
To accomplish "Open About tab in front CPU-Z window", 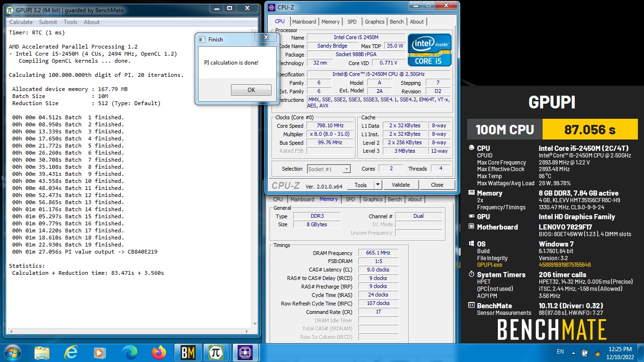I will coord(417,22).
